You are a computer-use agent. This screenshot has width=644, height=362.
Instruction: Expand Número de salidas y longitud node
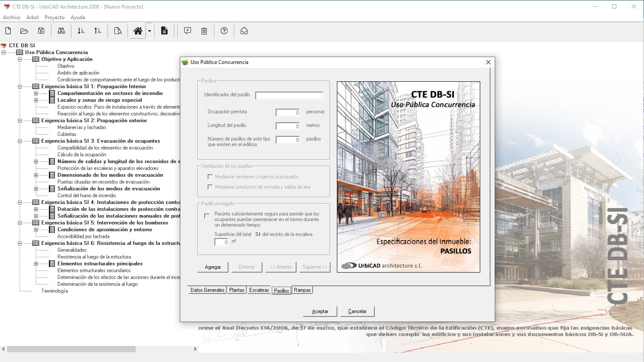pos(36,161)
